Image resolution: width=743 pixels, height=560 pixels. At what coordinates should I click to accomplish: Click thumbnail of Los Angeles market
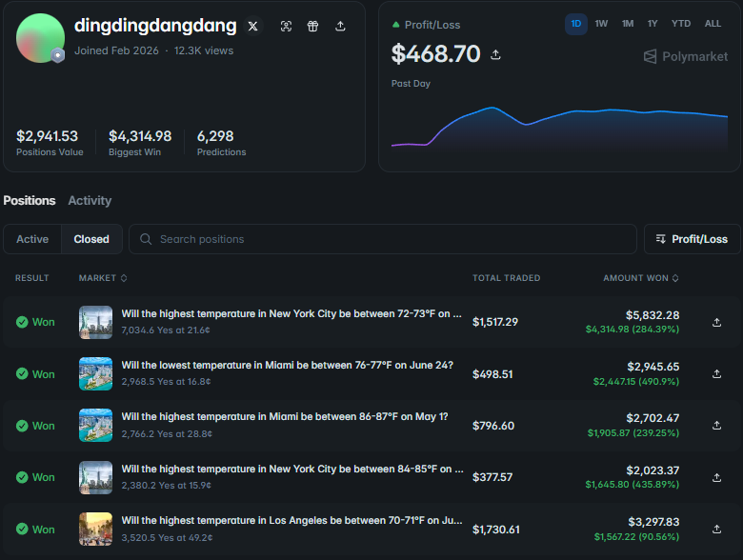tap(95, 530)
